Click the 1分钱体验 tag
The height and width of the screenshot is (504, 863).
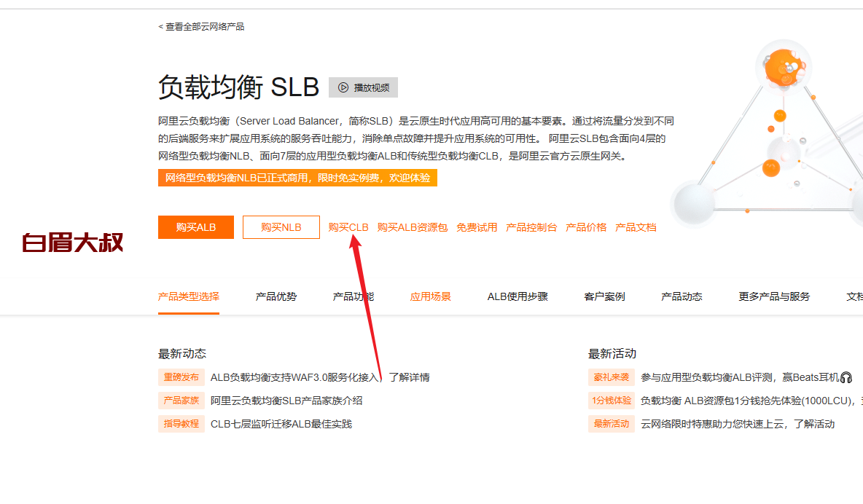(611, 401)
